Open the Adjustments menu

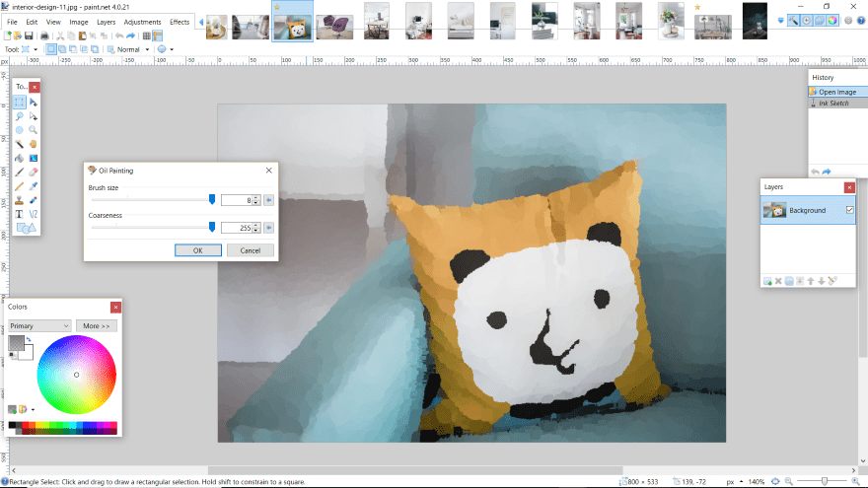[143, 21]
